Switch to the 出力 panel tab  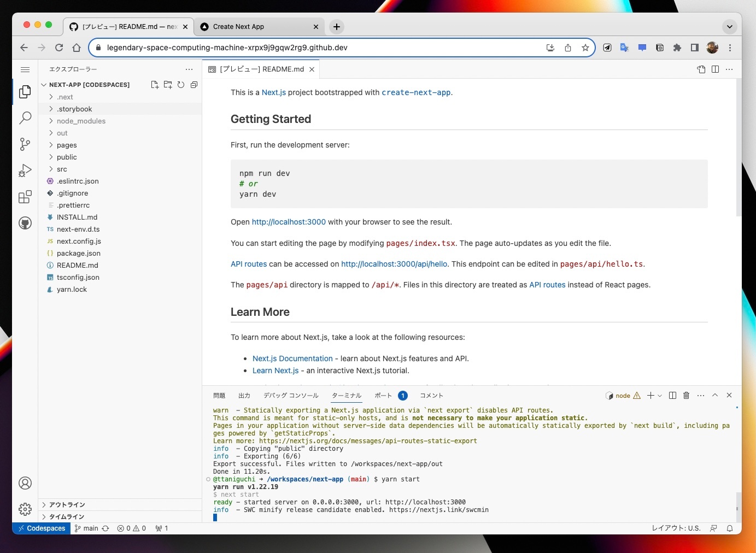244,396
